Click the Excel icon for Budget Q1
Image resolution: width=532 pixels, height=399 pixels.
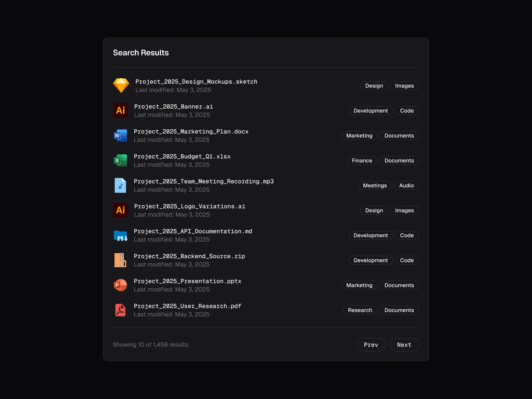tap(120, 161)
